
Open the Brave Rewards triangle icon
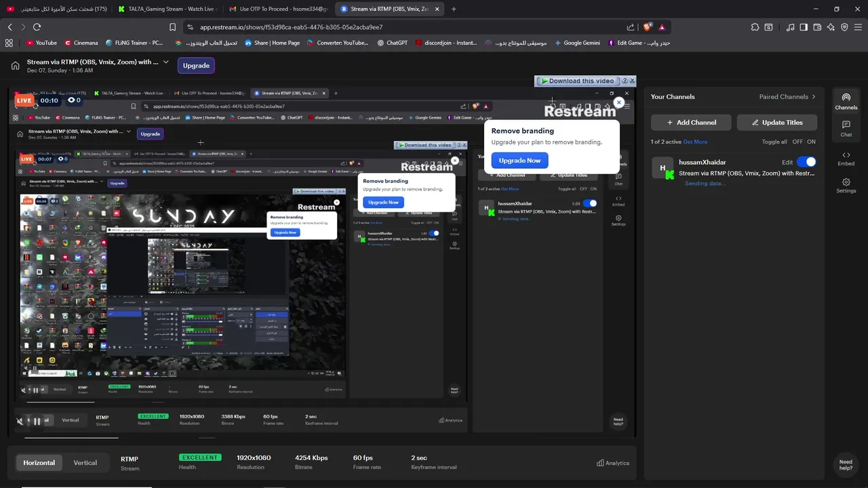coord(661,27)
